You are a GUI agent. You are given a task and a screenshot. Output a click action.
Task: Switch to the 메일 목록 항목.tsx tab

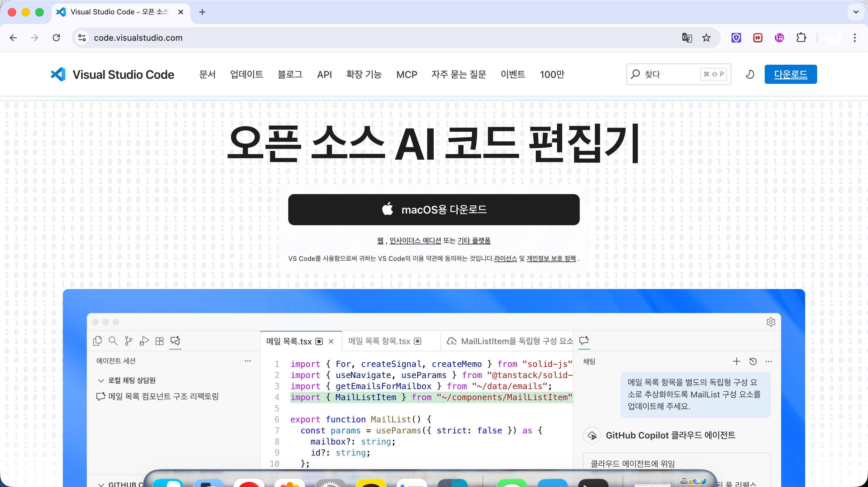379,341
